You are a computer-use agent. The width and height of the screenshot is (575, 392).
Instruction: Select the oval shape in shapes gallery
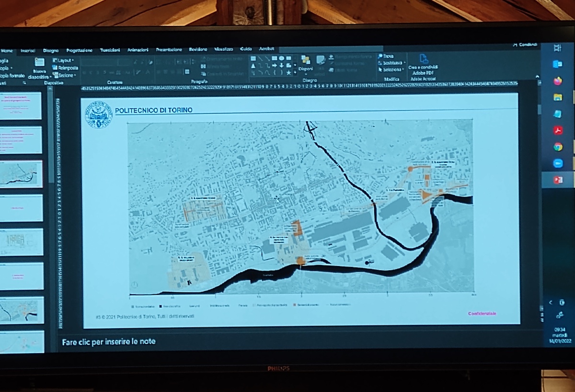[x=282, y=58]
